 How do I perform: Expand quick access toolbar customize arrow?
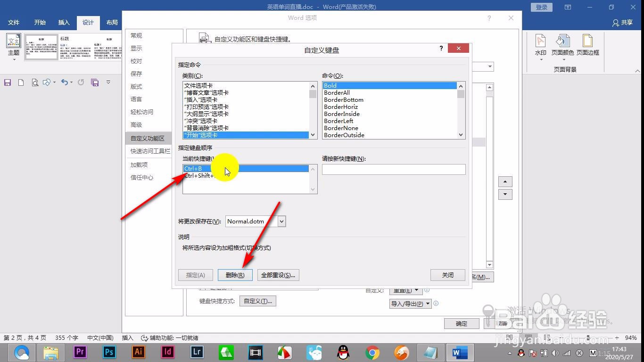point(108,82)
